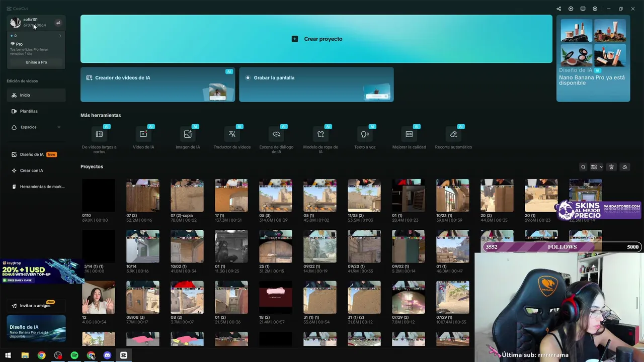The image size is (644, 362).
Task: Open project 10/14 thumbnail
Action: pyautogui.click(x=143, y=246)
